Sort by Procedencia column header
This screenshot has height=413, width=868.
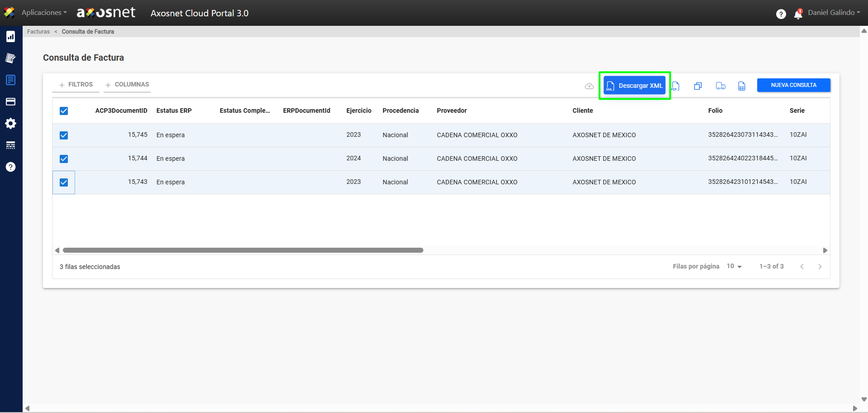401,110
